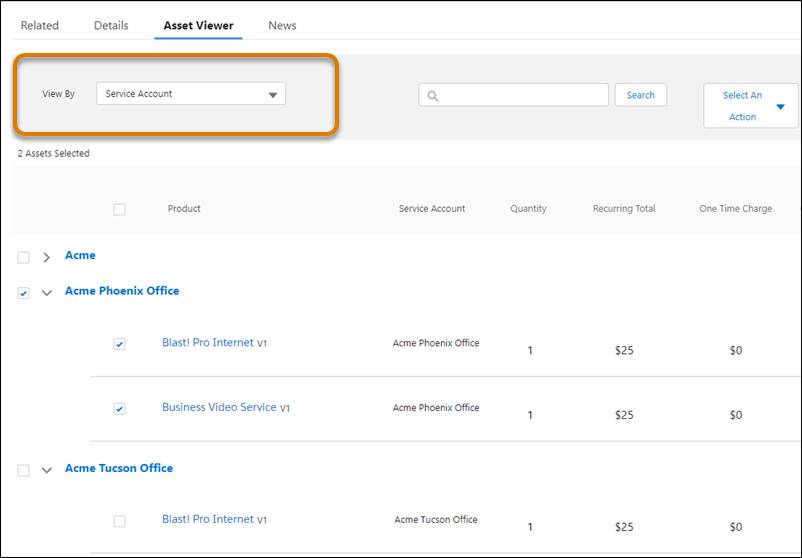Check the Acme account checkbox
802x558 pixels.
[24, 257]
